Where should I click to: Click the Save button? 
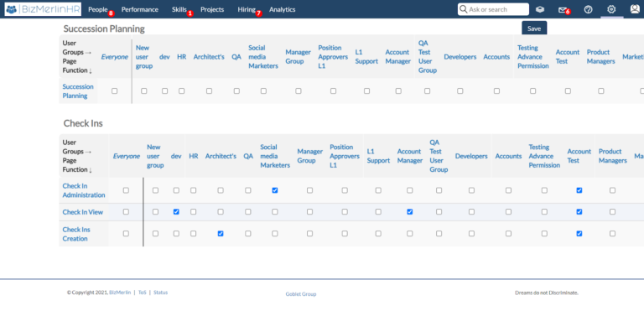(x=534, y=28)
